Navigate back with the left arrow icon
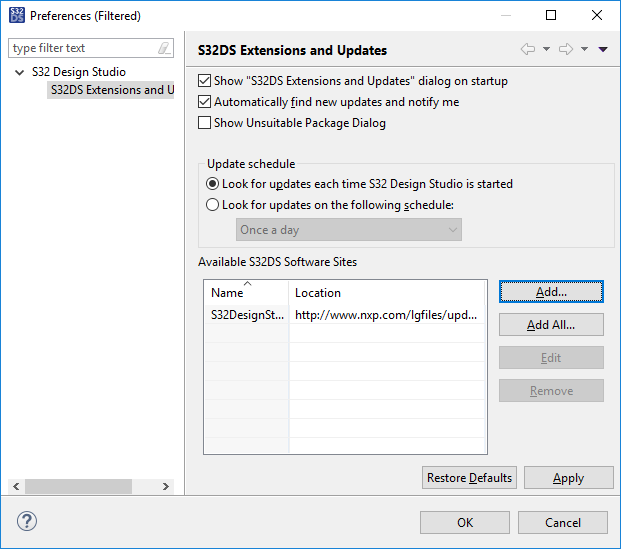Viewport: 621px width, 549px height. [528, 49]
